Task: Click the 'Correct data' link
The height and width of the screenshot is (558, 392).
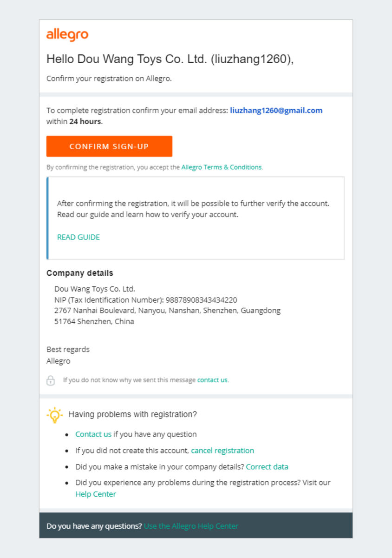Action: pos(267,467)
